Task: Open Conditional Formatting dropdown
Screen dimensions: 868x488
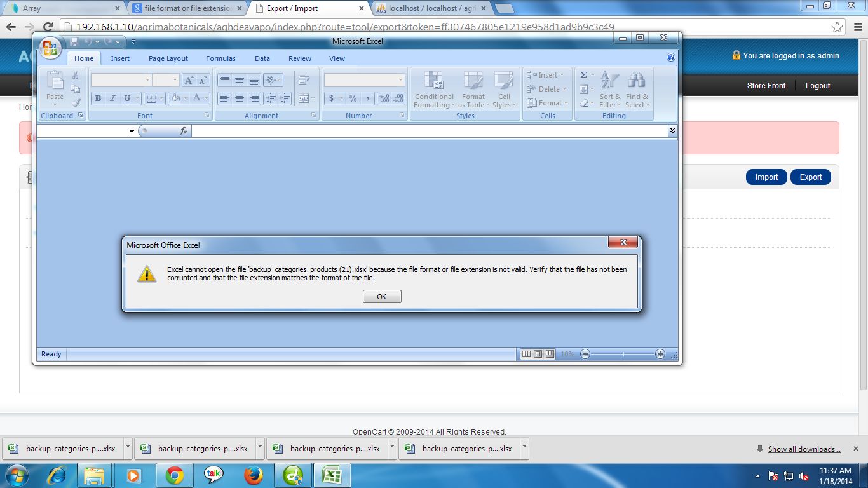Action: point(434,89)
